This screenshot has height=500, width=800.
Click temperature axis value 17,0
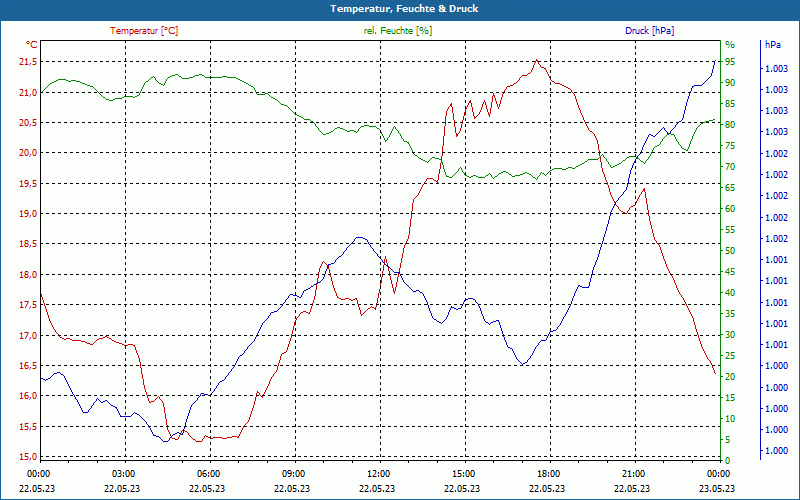29,335
